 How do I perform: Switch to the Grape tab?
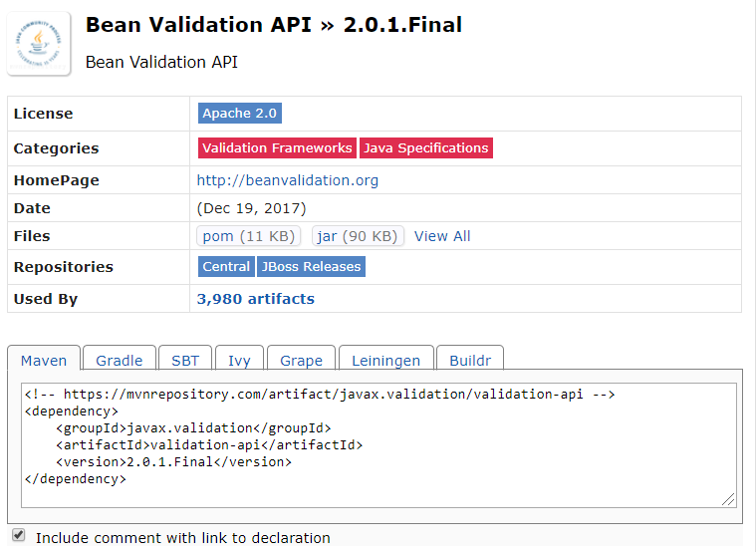302,360
